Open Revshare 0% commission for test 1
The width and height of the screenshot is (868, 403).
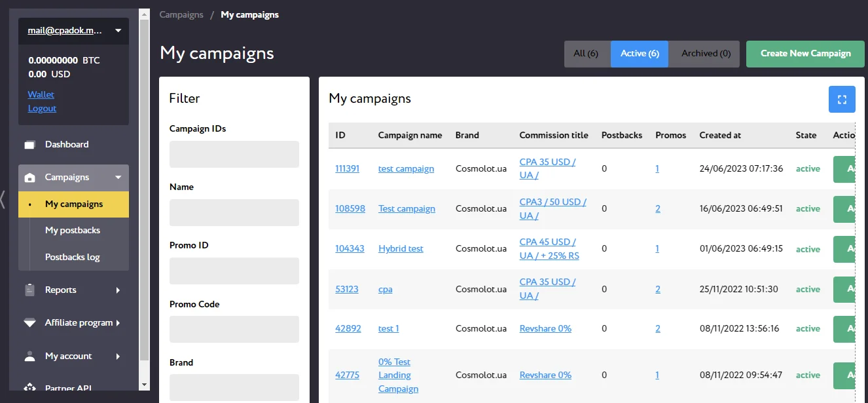pyautogui.click(x=545, y=328)
